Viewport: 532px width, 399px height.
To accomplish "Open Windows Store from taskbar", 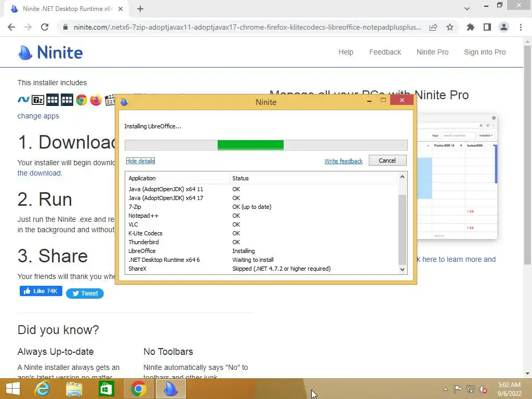I will (106, 389).
